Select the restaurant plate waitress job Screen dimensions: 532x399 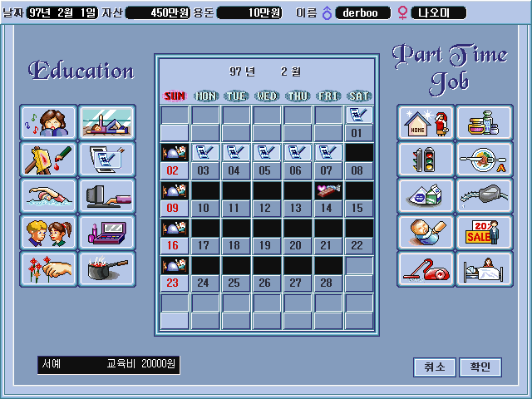(x=485, y=159)
